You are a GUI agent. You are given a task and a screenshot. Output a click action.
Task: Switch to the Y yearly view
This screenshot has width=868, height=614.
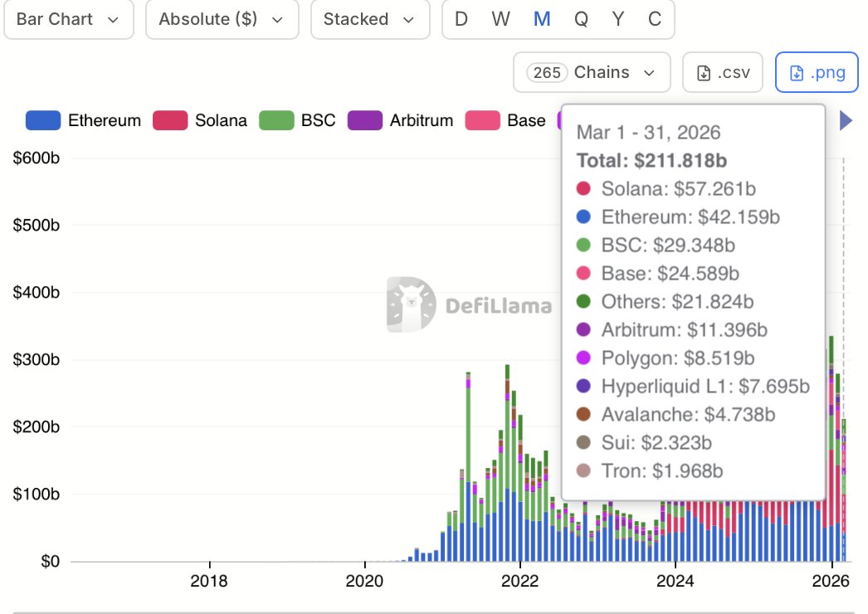pyautogui.click(x=618, y=19)
